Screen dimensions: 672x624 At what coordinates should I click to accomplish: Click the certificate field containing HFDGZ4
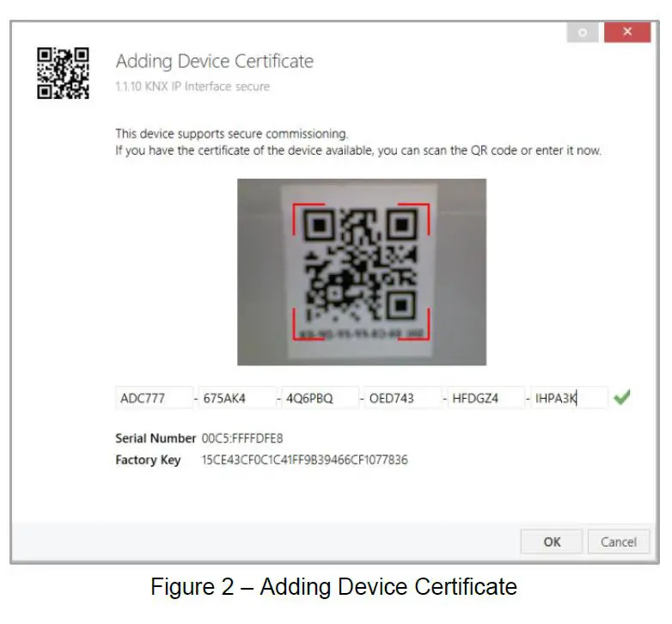click(x=486, y=398)
